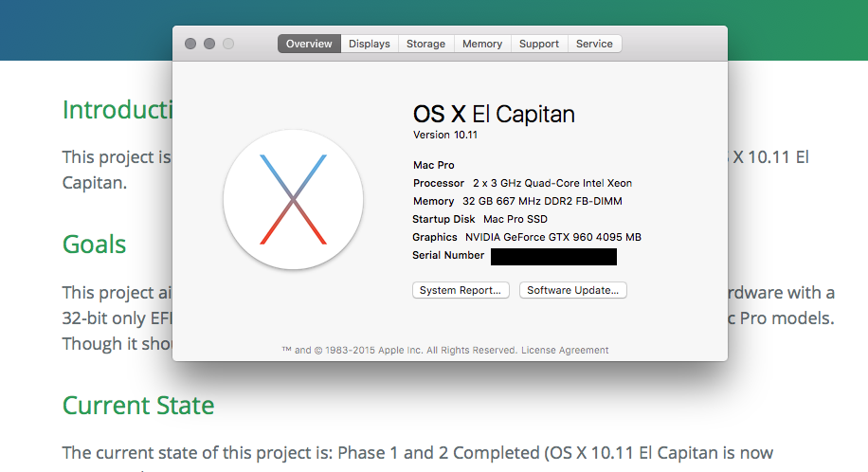Click the Processor 2 x 3 GHz line

click(522, 183)
